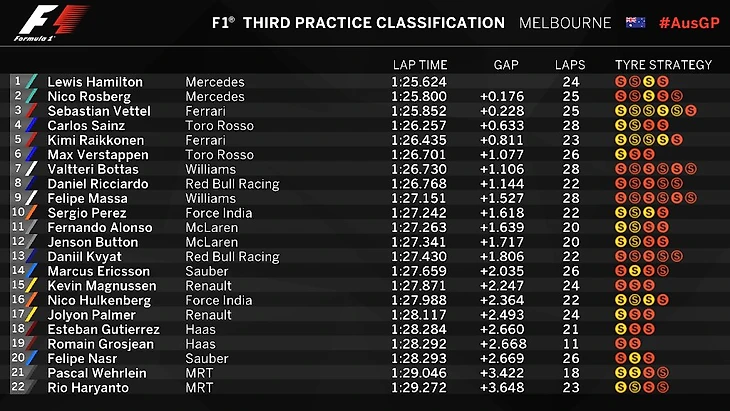Screen dimensions: 730x411
Task: Click yellow Renault stripe beside Kevin Magnussen
Action: click(31, 286)
